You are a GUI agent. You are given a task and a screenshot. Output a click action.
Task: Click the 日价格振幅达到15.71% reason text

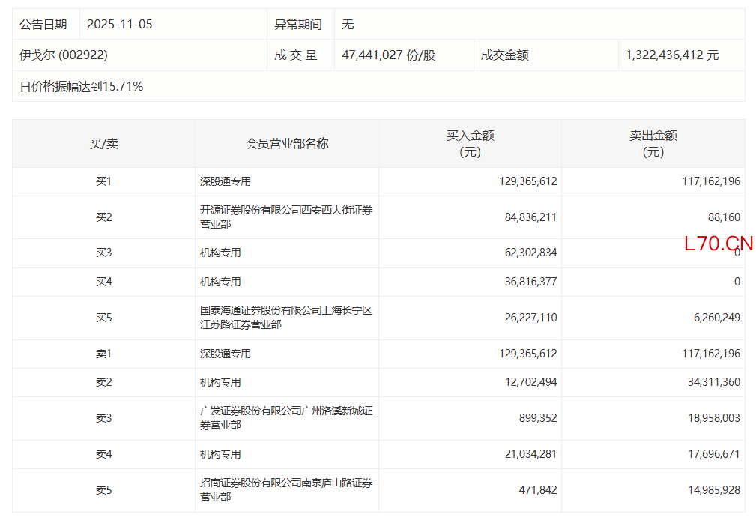pos(82,87)
